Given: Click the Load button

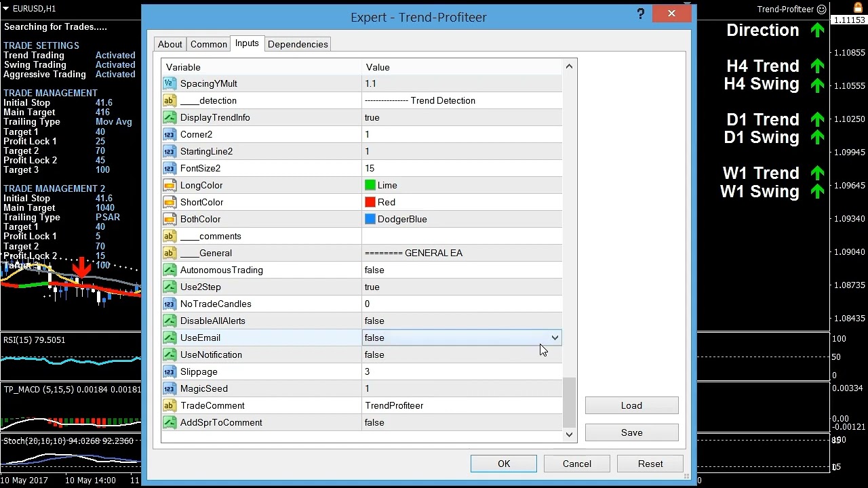Looking at the screenshot, I should tap(631, 405).
